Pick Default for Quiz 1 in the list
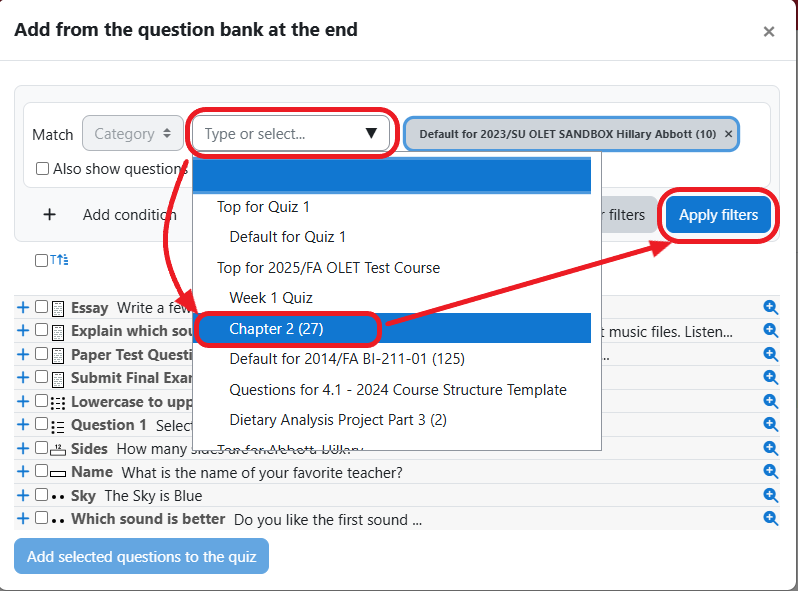The width and height of the screenshot is (798, 591). click(x=287, y=237)
